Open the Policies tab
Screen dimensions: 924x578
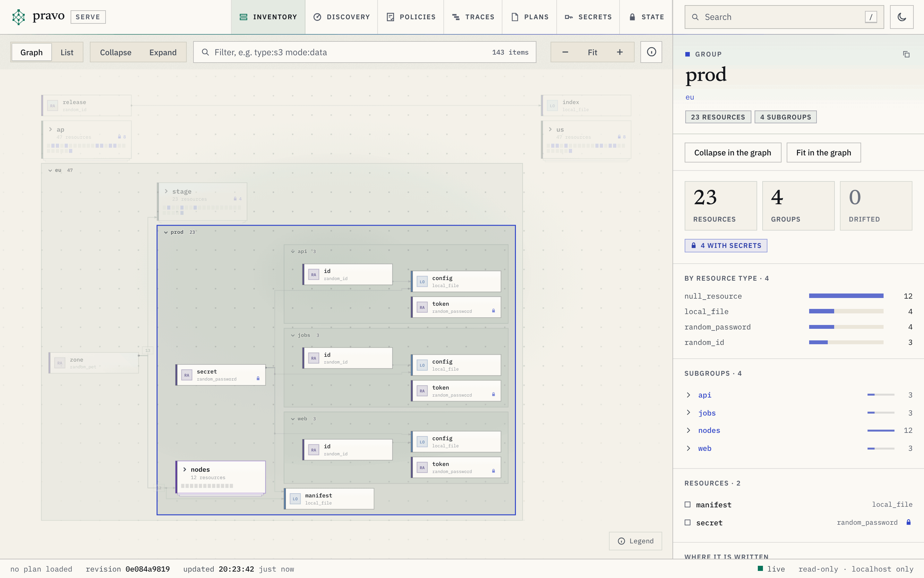pos(411,17)
